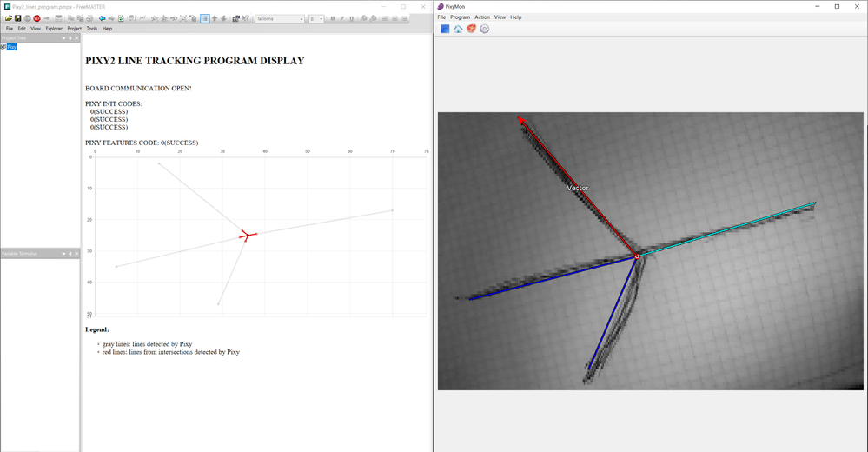The height and width of the screenshot is (452, 868).
Task: Click PixyMon blue stop/run square icon
Action: 445,29
